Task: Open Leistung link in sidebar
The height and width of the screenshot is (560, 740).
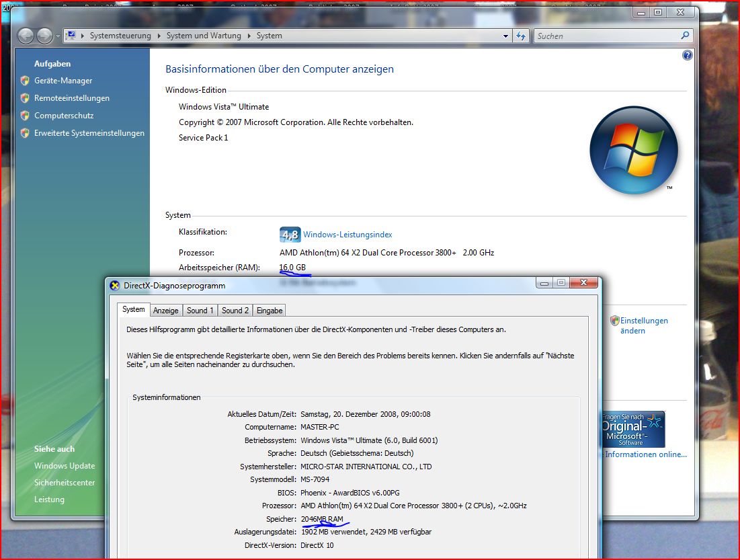Action: 49,499
